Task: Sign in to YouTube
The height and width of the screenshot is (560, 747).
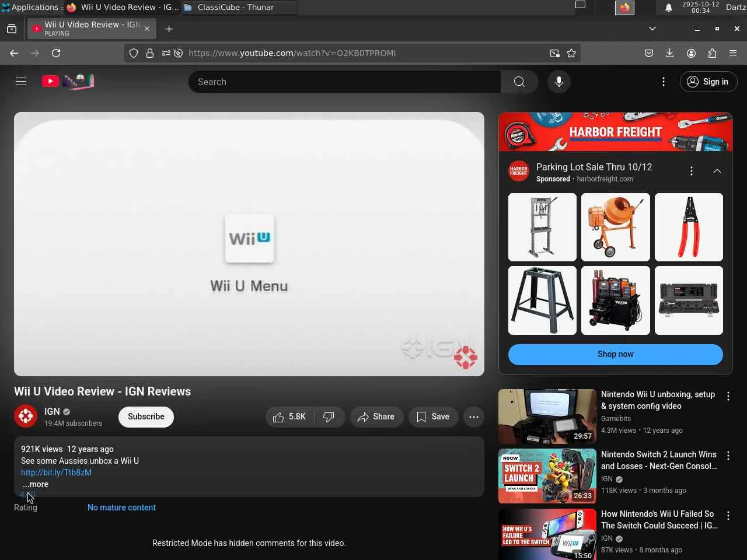Action: coord(708,82)
